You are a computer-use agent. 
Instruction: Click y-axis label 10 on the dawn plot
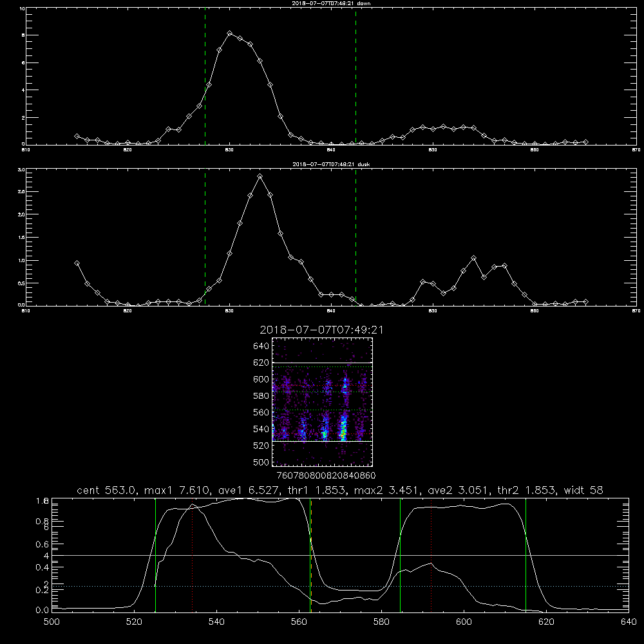[x=22, y=8]
